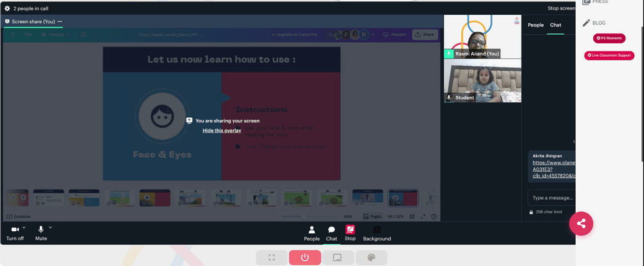Open call settings gear icon

point(7,8)
